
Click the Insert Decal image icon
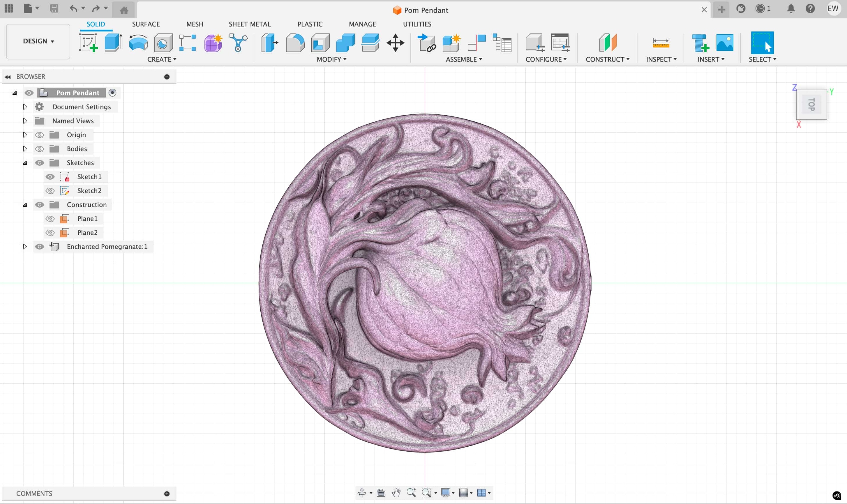coord(725,43)
